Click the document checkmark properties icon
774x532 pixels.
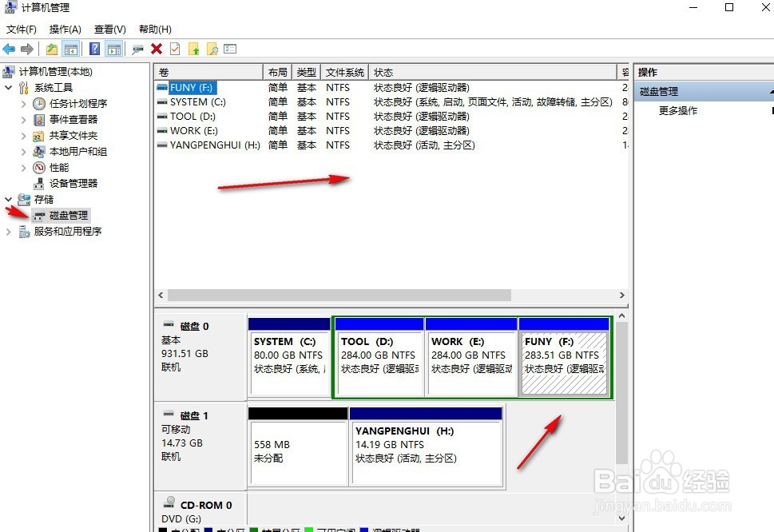(175, 49)
